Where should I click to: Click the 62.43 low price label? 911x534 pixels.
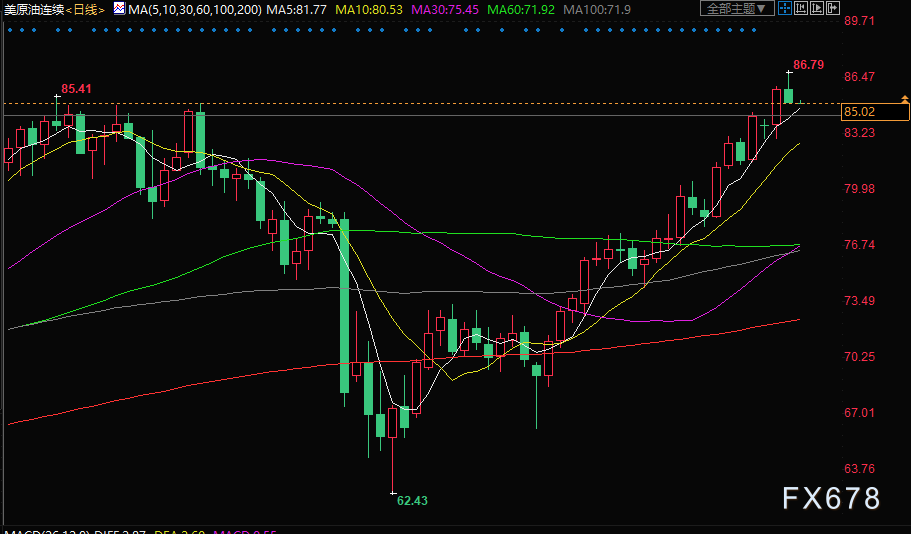coord(412,500)
